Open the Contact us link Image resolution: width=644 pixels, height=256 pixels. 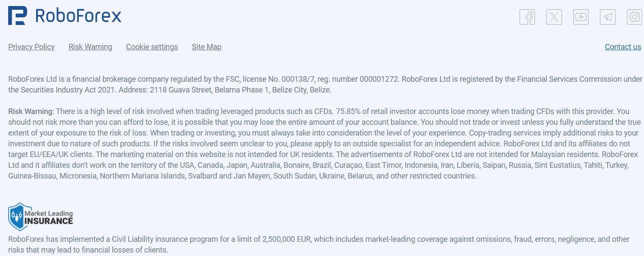pos(622,46)
